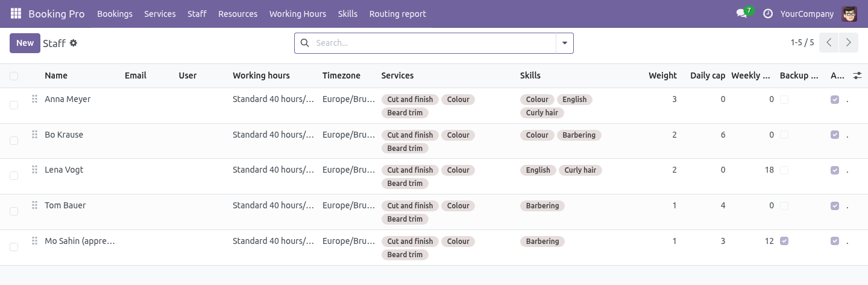Image resolution: width=868 pixels, height=285 pixels.
Task: Grab drag handle for Lena Vogt row
Action: pos(34,170)
